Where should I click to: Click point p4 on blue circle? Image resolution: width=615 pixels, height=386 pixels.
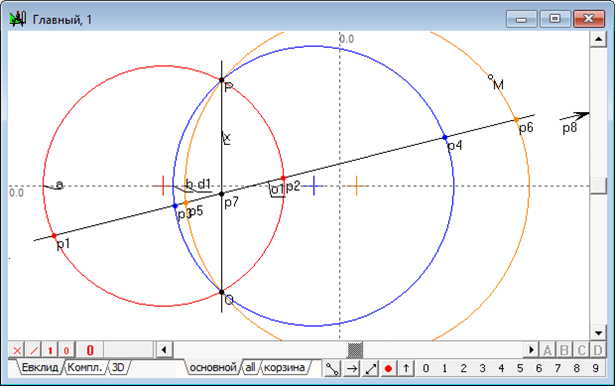click(x=445, y=138)
